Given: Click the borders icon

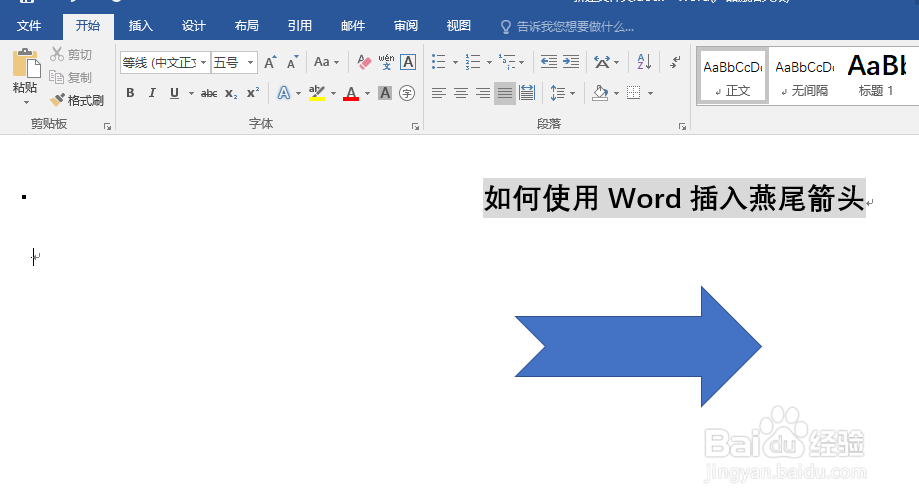Looking at the screenshot, I should coord(634,93).
